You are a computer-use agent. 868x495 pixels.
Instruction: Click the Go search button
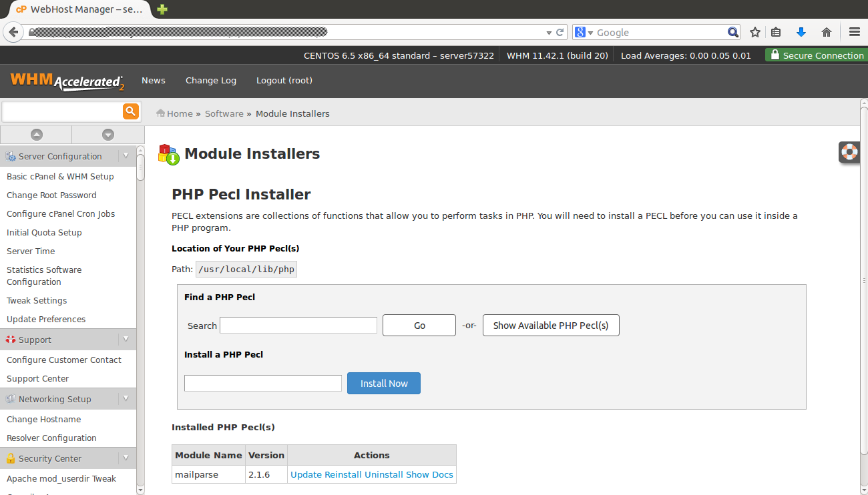(419, 326)
